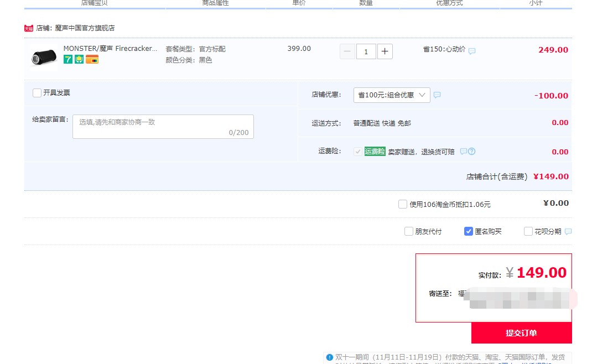592x364 pixels.
Task: Submit the order with 提交订单
Action: pos(521,333)
